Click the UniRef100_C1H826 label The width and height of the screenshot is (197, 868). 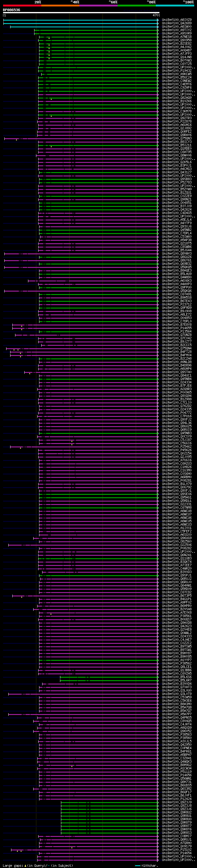[x=177, y=467]
